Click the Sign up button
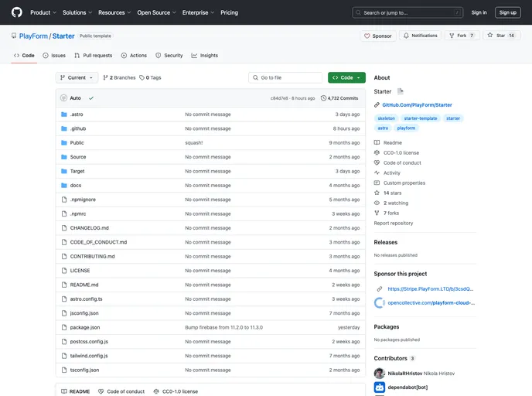 coord(507,12)
